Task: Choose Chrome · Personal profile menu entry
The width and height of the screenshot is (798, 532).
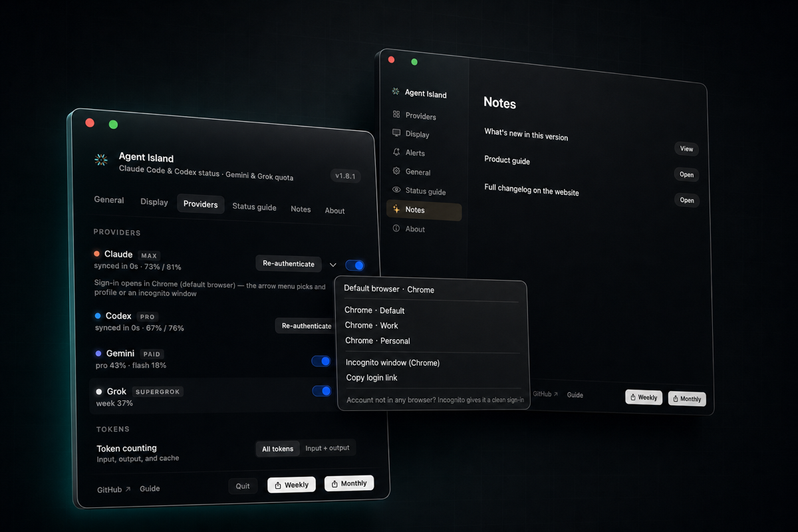Action: click(x=377, y=340)
